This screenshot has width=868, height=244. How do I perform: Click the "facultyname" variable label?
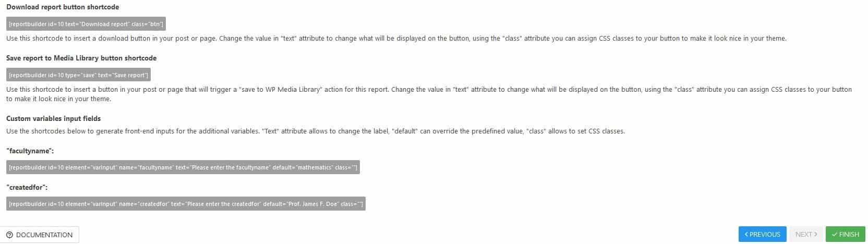click(x=30, y=151)
